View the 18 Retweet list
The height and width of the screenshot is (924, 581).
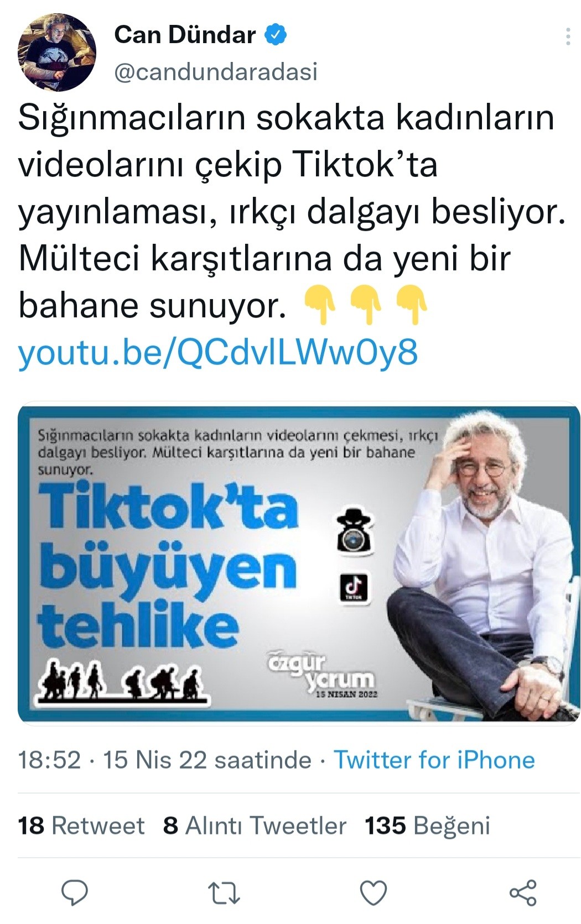pos(81,826)
